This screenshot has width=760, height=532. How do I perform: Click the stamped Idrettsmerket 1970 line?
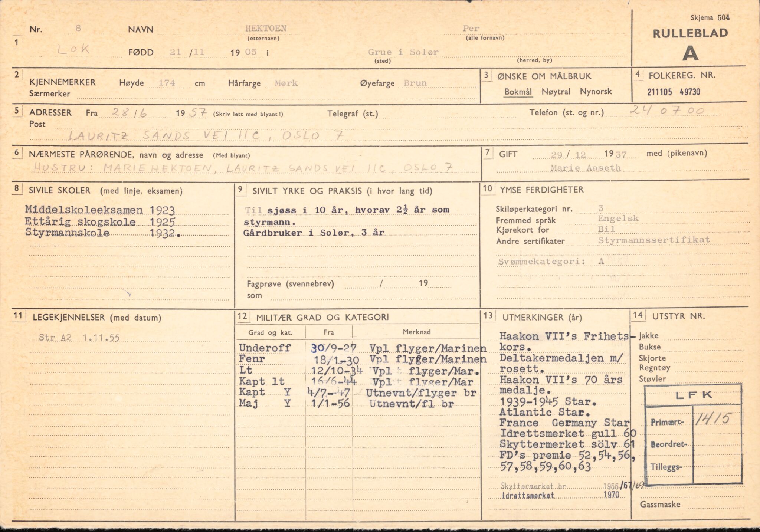560,495
